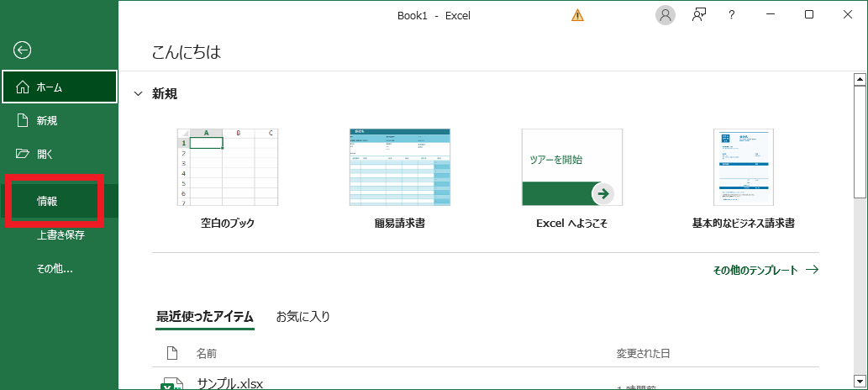Click the warning triangle icon in title bar
Image resolution: width=868 pixels, height=390 pixels.
(x=577, y=15)
